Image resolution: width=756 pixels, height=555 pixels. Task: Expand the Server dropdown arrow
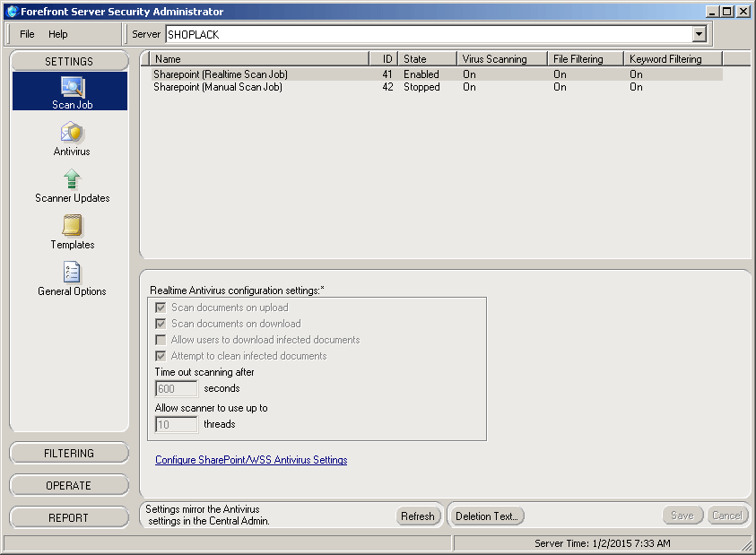pos(700,34)
